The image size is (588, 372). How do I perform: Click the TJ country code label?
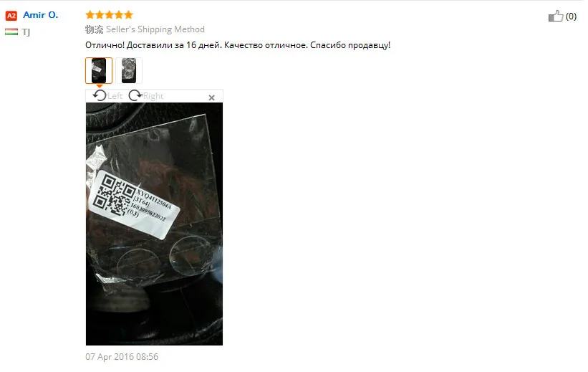26,32
